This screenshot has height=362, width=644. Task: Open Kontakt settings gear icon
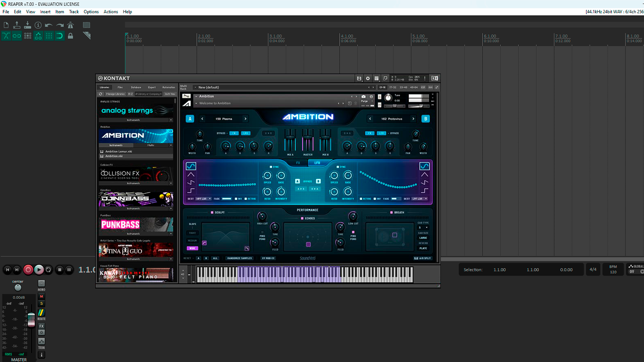click(368, 78)
